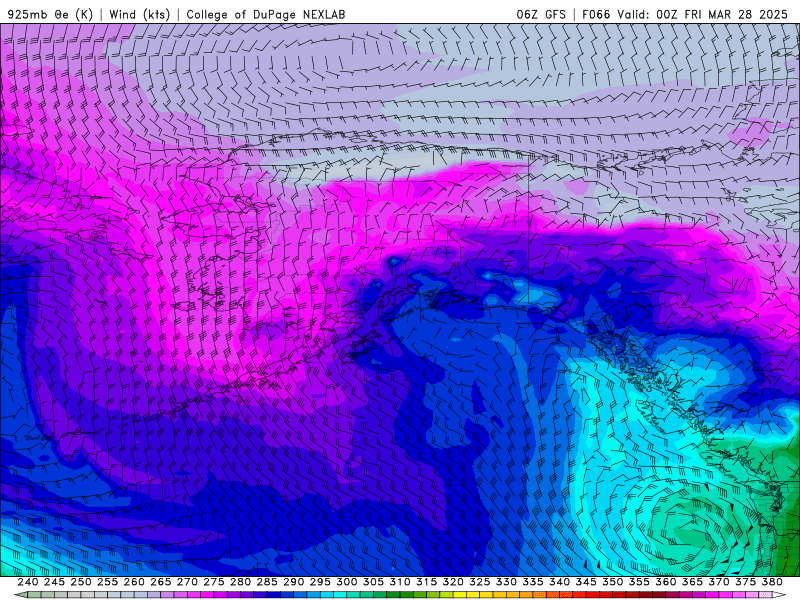Image resolution: width=800 pixels, height=600 pixels.
Task: Click the 350 value on color scale
Action: (x=613, y=582)
